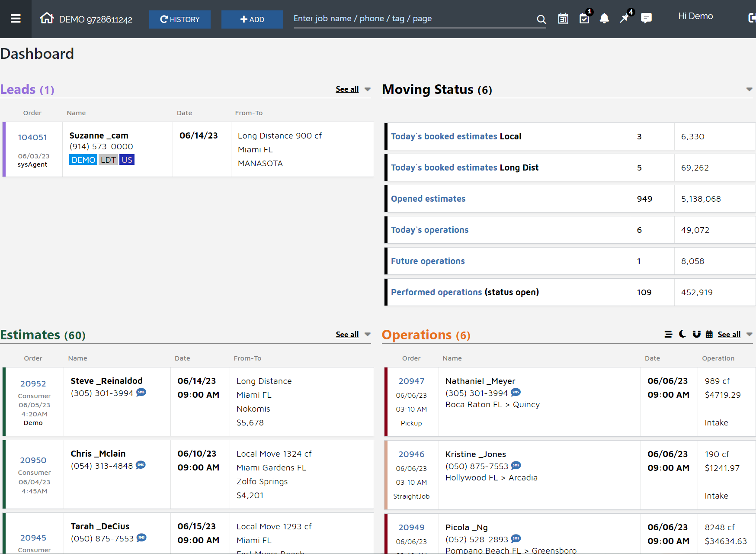Open Future operations status row
The image size is (756, 554).
pos(428,261)
